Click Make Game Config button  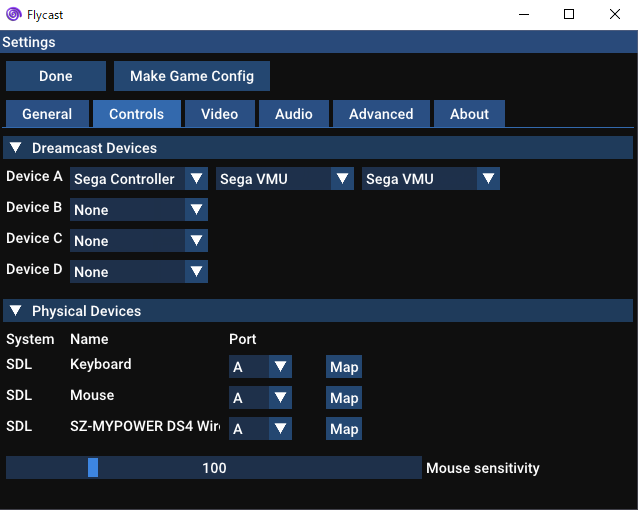pos(192,76)
